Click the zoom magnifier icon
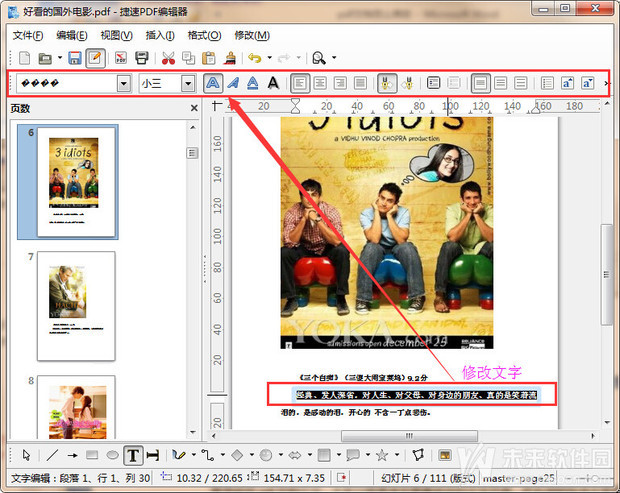Image resolution: width=620 pixels, height=493 pixels. 319,58
